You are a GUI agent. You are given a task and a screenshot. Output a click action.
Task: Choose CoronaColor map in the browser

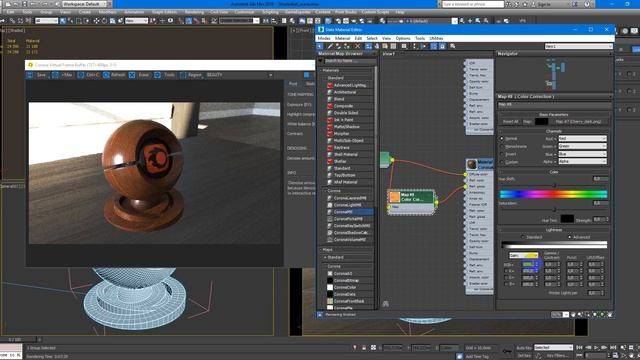point(350,287)
